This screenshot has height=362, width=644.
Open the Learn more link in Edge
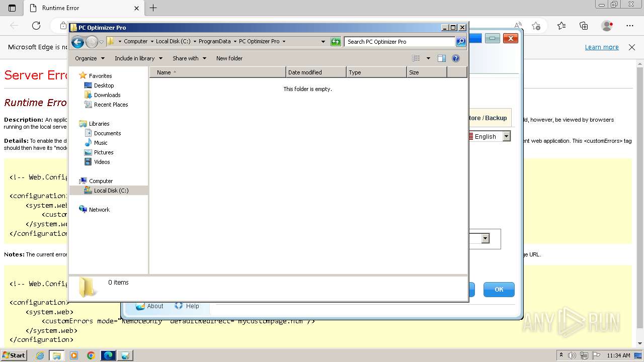pos(602,47)
